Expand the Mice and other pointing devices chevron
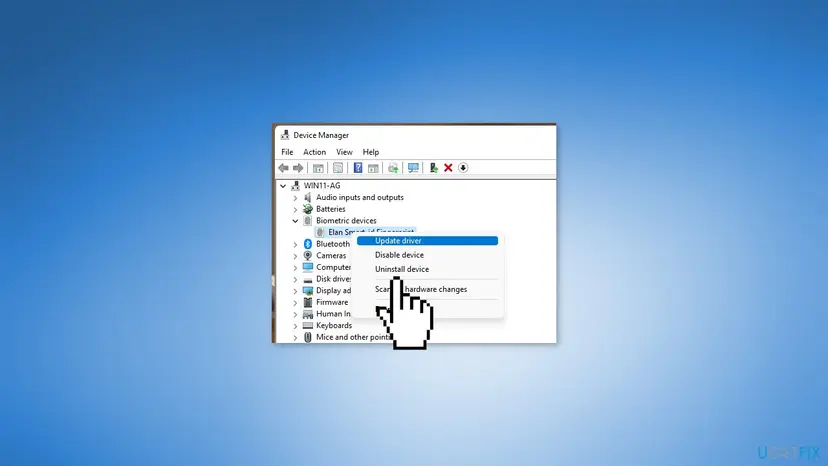Viewport: 828px width, 466px height. [x=296, y=337]
